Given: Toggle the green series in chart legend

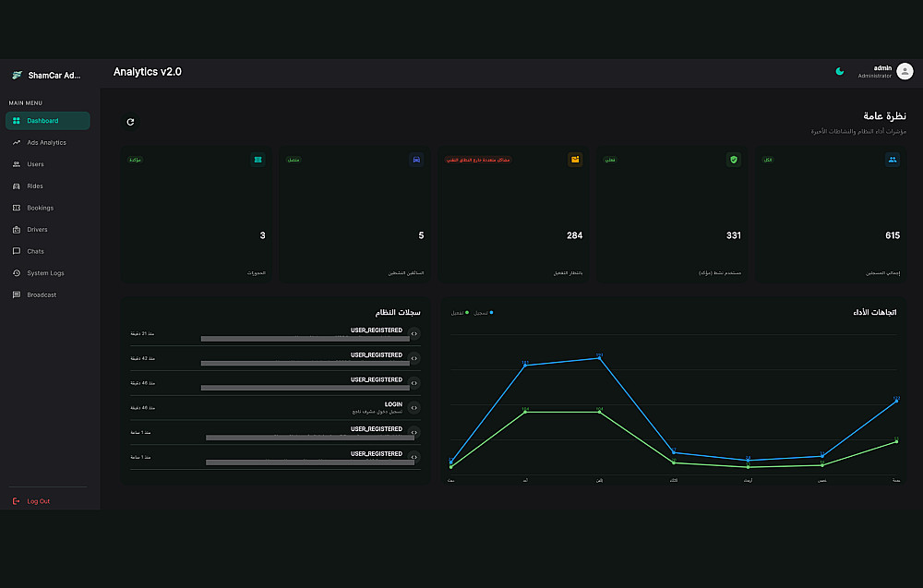Looking at the screenshot, I should (x=461, y=313).
